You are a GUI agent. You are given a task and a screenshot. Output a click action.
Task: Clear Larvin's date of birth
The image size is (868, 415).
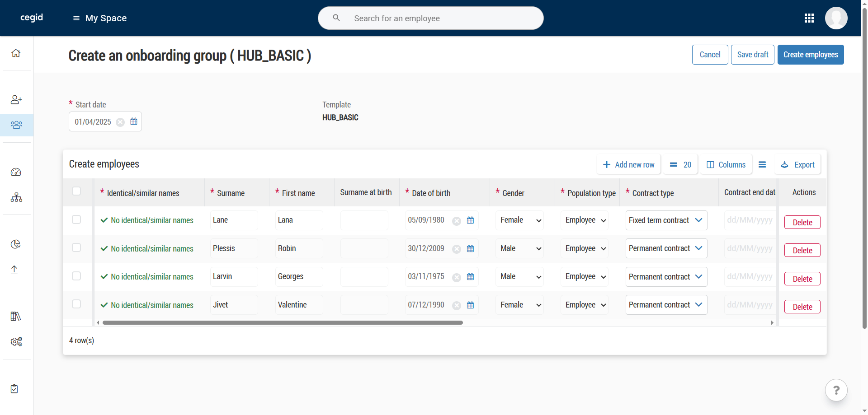click(x=457, y=277)
